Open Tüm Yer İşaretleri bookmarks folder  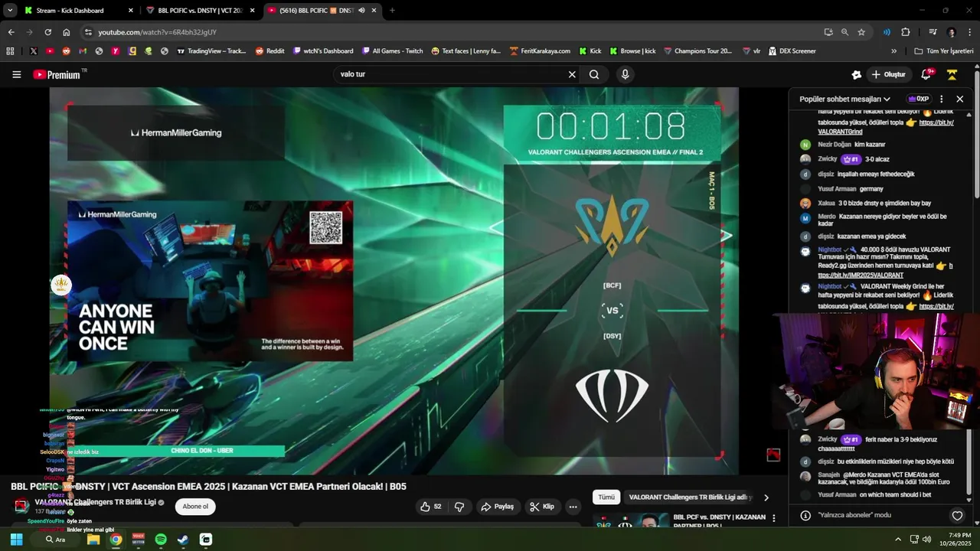(x=944, y=51)
